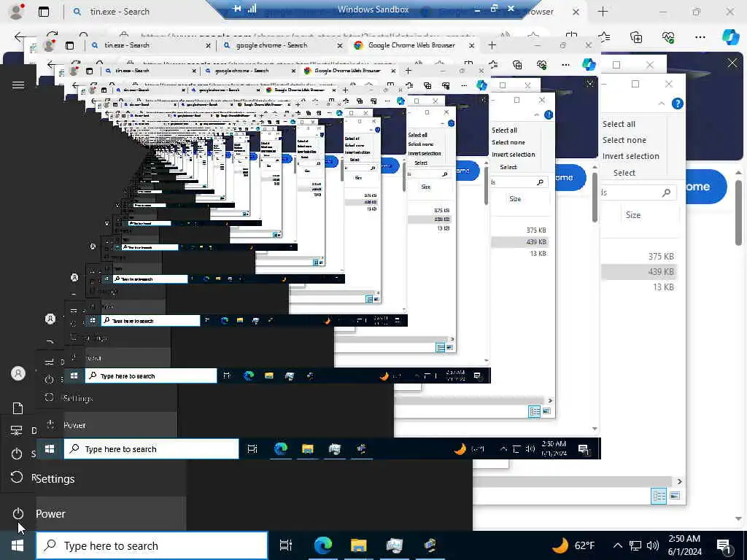Sort by outermost Explorer Size column header
Screen dimensions: 747x560
pos(632,215)
